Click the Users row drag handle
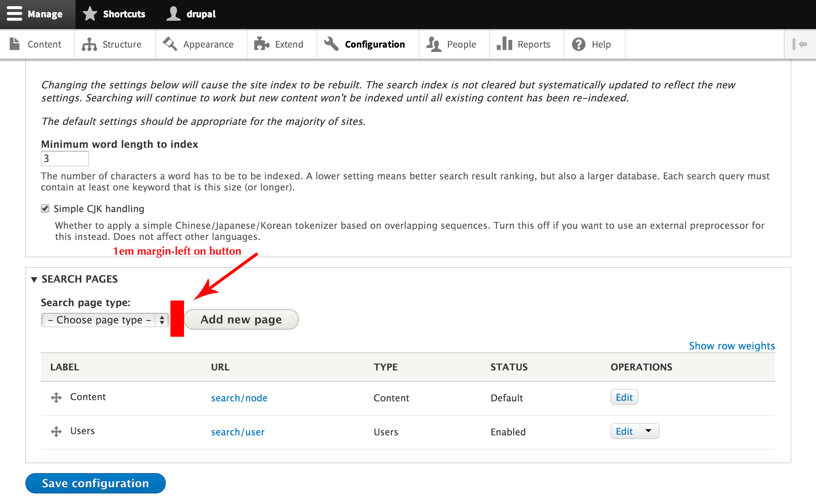The width and height of the screenshot is (816, 504). click(x=56, y=431)
